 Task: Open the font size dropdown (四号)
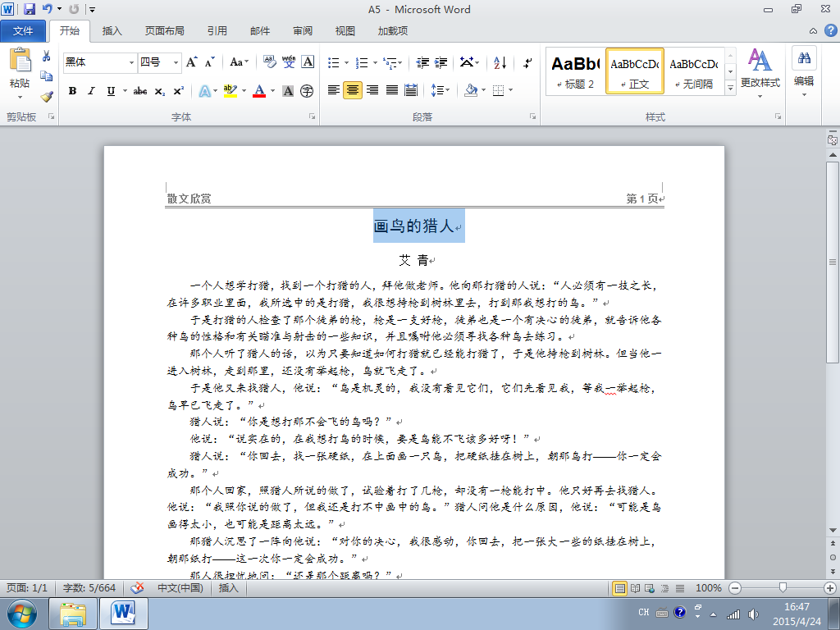pos(176,62)
